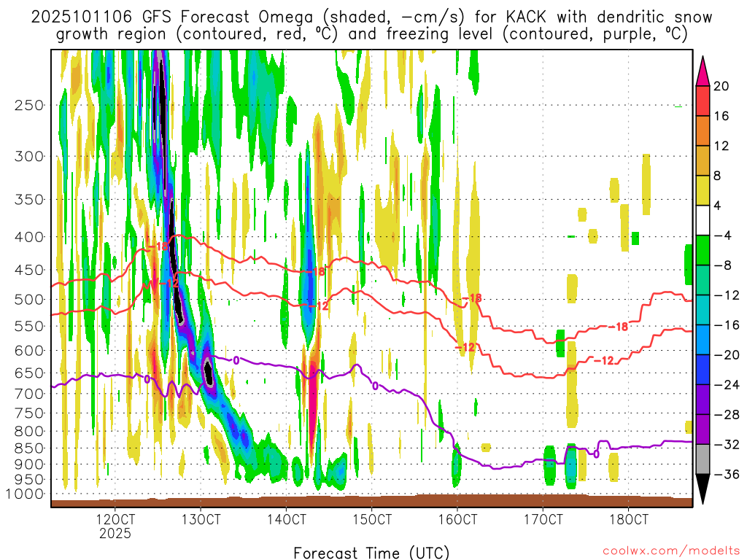Click the 120CT time axis label
747x560 pixels.
click(x=115, y=519)
